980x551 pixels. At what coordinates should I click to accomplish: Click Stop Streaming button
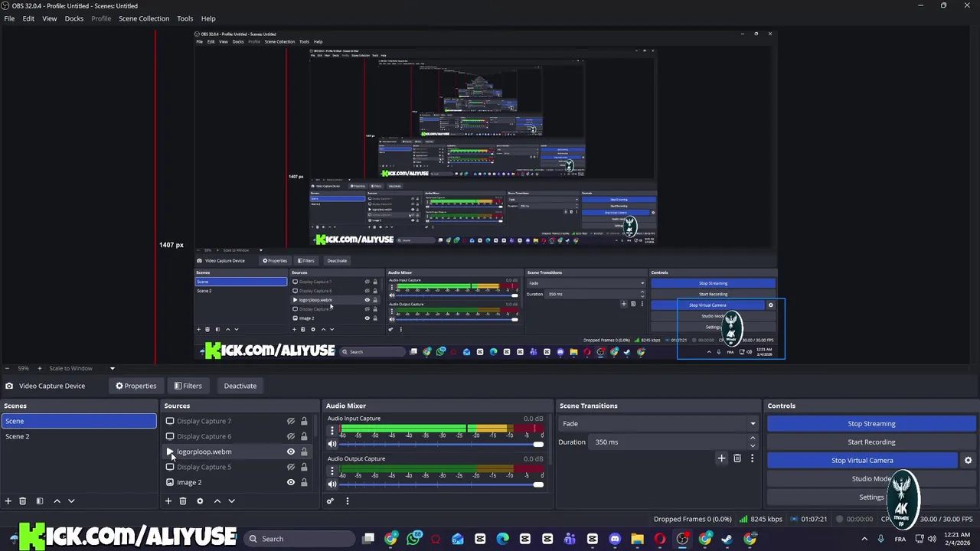871,423
